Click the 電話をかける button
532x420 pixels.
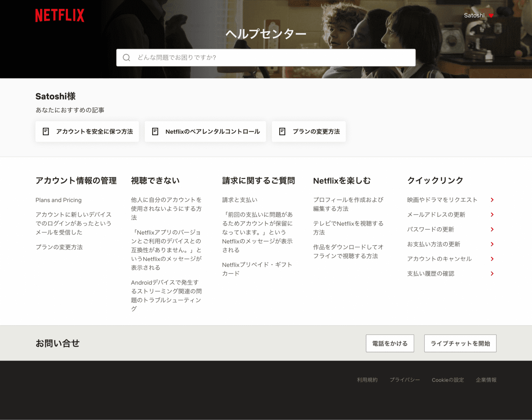point(390,343)
